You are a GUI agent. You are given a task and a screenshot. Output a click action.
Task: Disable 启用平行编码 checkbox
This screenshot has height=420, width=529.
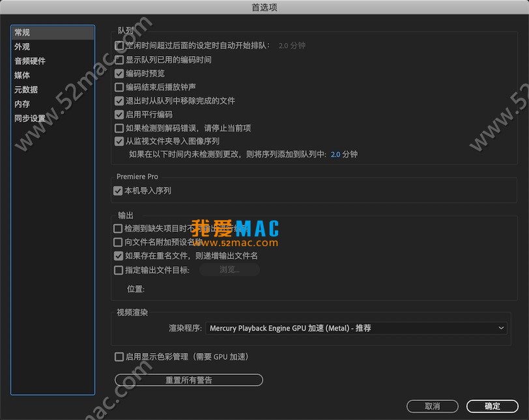point(119,115)
